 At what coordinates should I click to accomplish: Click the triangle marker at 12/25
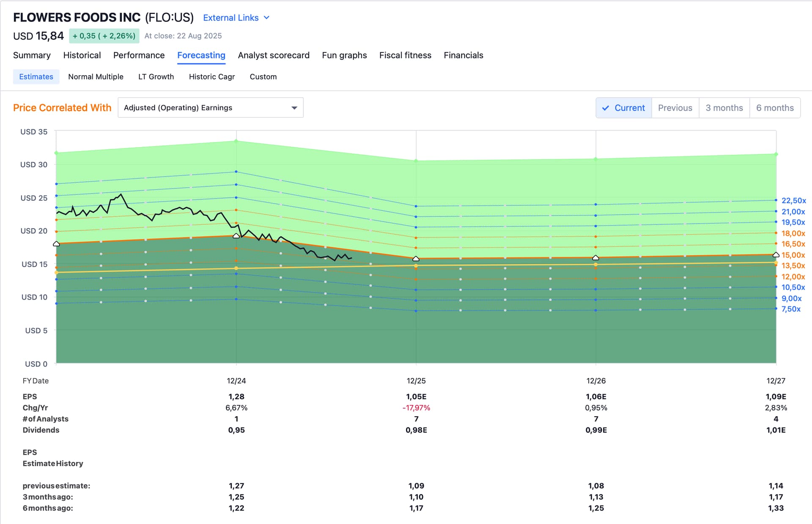point(416,259)
